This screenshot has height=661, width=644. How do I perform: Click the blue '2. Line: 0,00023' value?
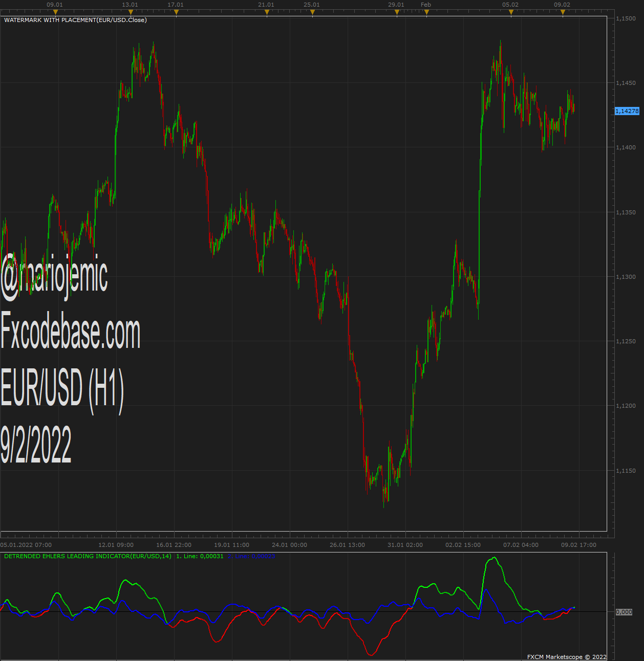(x=251, y=556)
